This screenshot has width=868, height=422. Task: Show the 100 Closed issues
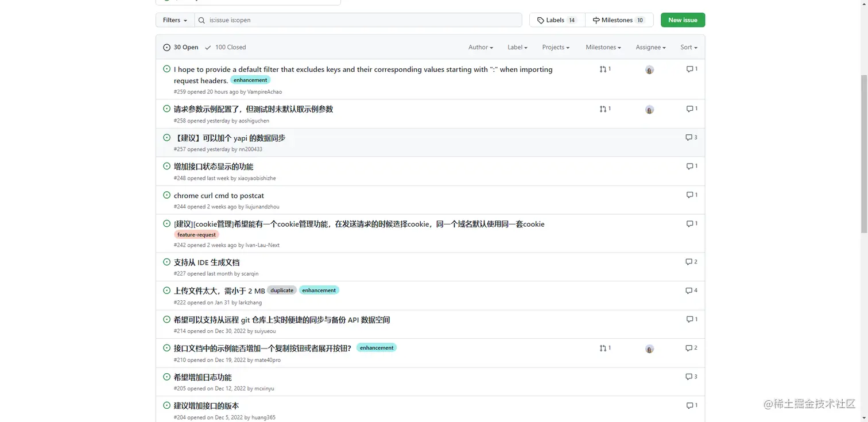tap(225, 47)
